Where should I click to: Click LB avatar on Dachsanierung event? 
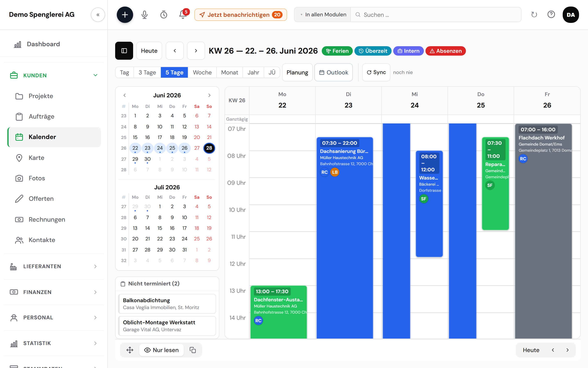pos(335,172)
